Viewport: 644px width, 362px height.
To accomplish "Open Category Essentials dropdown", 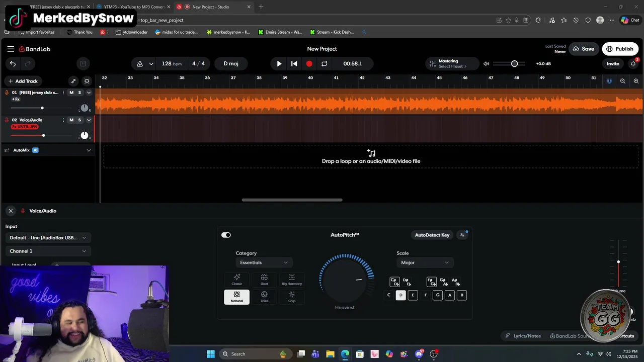I will [263, 262].
